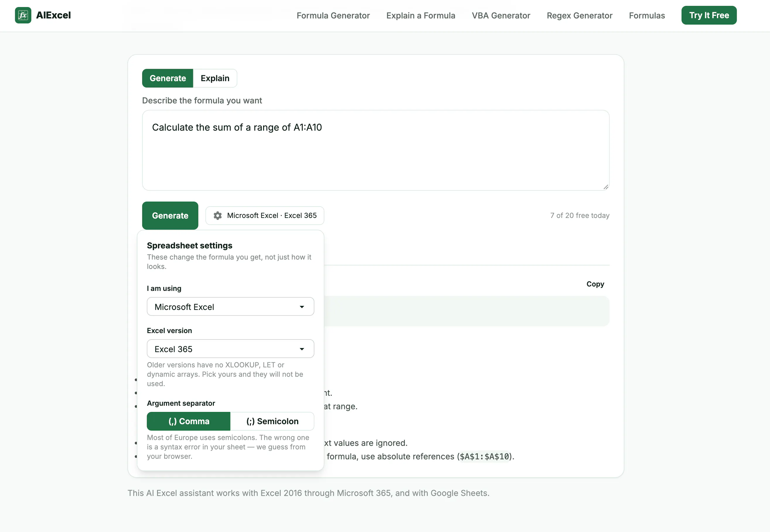The height and width of the screenshot is (532, 770).
Task: Click the '7 of 20 free today' counter
Action: (x=580, y=216)
